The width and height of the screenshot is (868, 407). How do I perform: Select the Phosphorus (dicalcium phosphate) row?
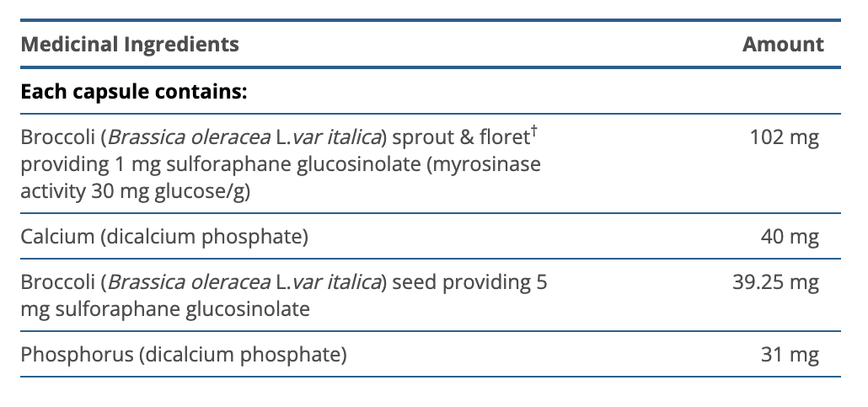coord(184,355)
